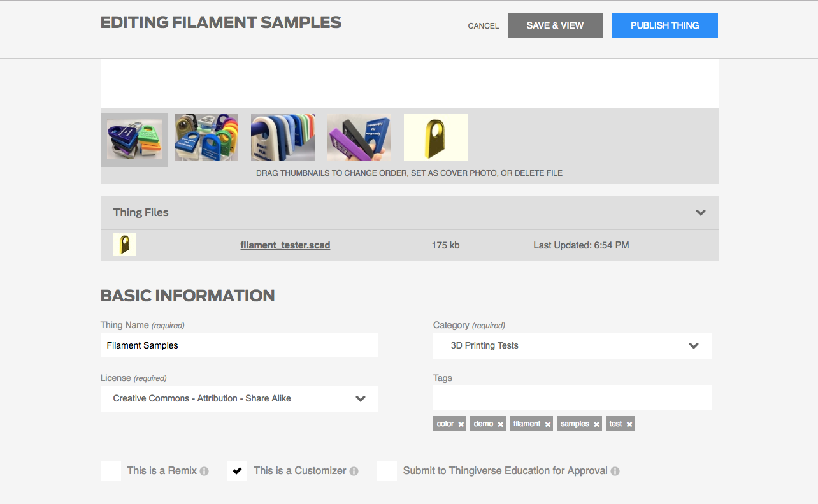Viewport: 818px width, 504px height.
Task: Uncheck the This is a Customizer checkbox
Action: click(x=237, y=471)
